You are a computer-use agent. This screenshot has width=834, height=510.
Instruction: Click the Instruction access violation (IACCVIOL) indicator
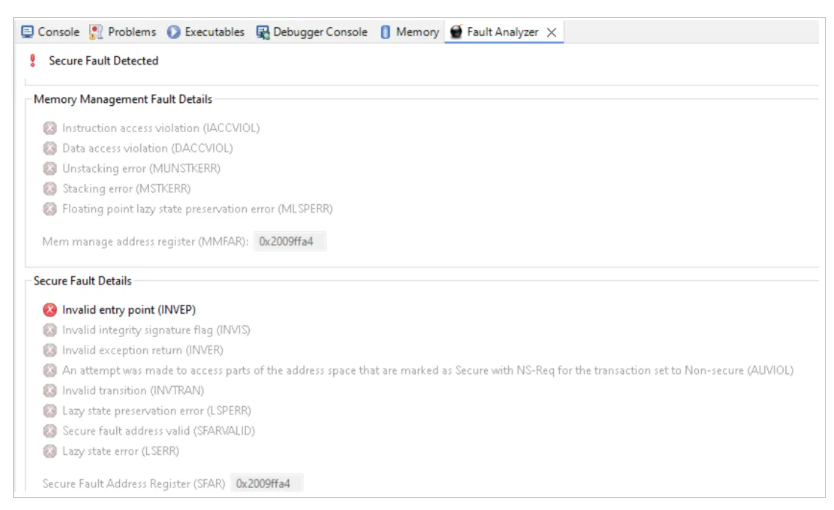(x=50, y=128)
